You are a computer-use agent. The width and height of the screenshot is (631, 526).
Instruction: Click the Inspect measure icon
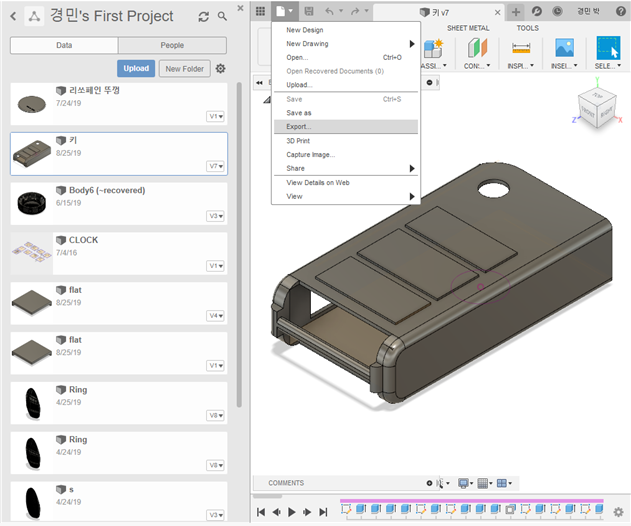[521, 48]
